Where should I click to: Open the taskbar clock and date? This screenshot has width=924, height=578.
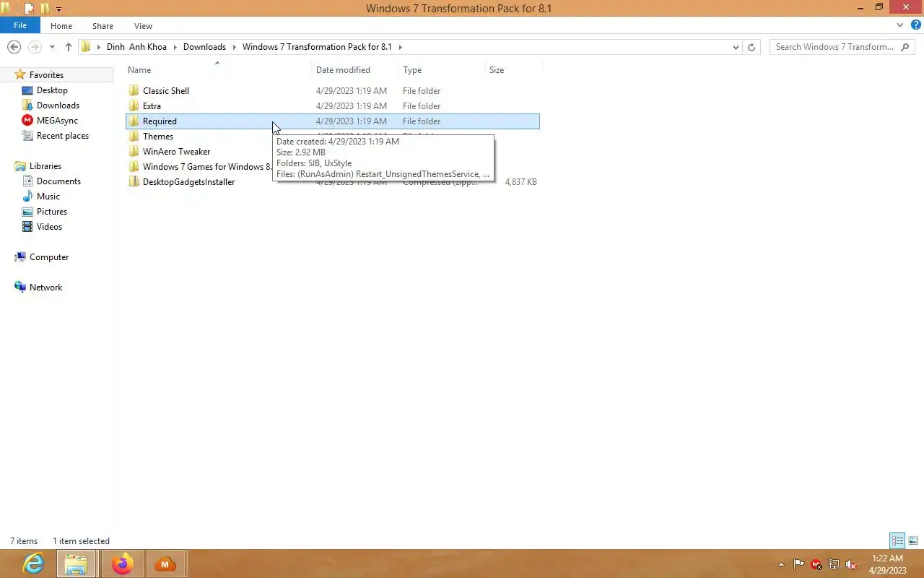click(x=887, y=564)
